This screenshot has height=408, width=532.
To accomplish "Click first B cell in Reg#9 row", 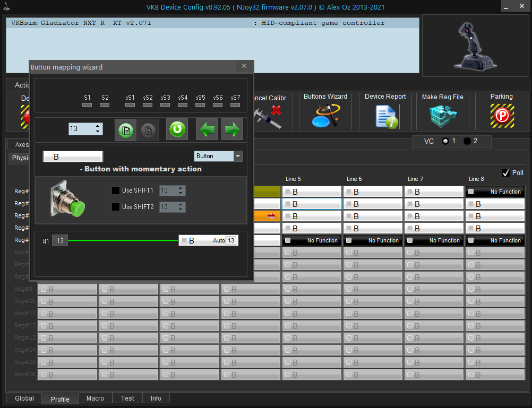I will tap(67, 289).
